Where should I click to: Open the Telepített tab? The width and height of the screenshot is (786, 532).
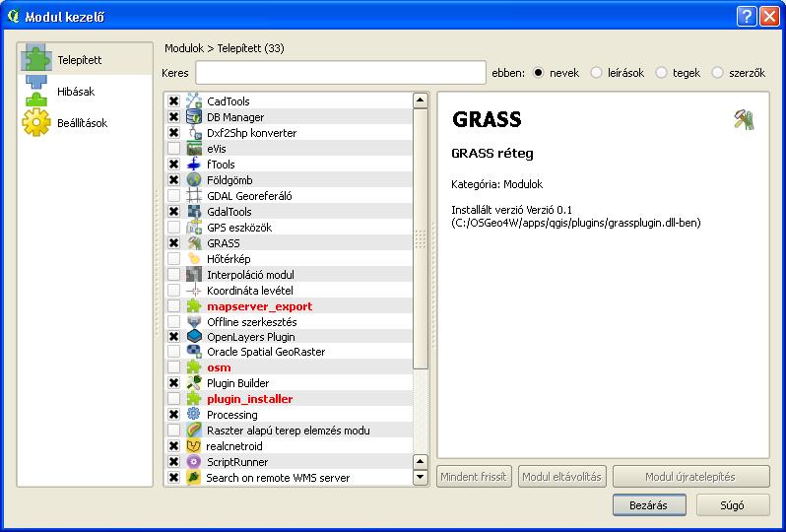tap(86, 60)
